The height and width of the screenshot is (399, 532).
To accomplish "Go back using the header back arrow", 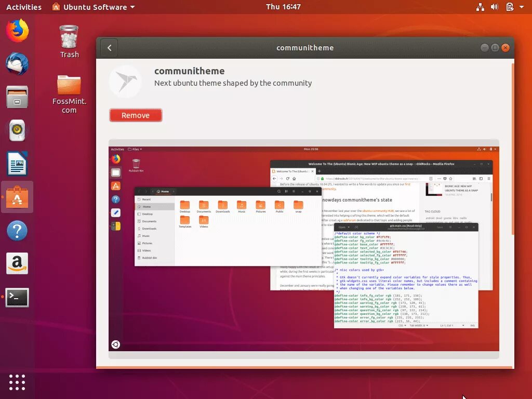I will point(109,48).
